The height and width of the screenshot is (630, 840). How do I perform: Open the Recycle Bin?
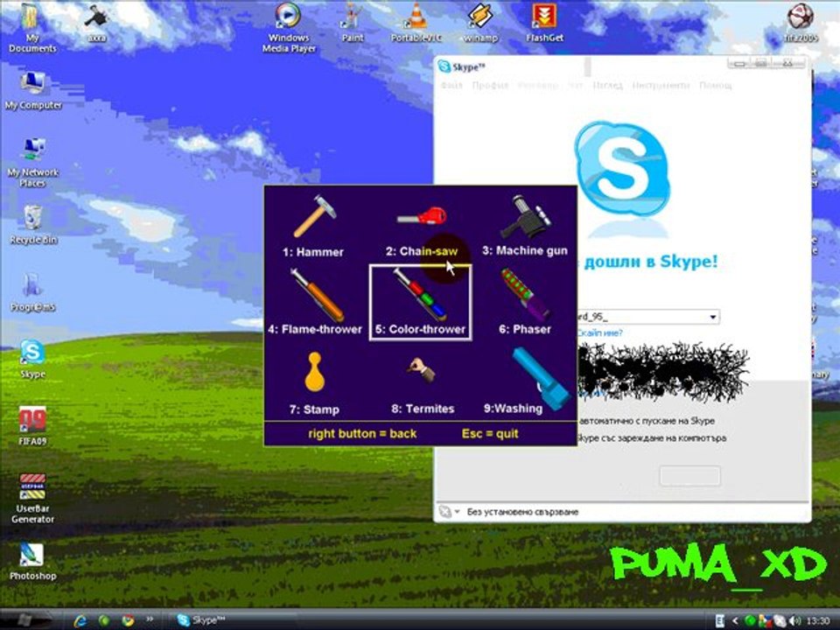tap(33, 225)
